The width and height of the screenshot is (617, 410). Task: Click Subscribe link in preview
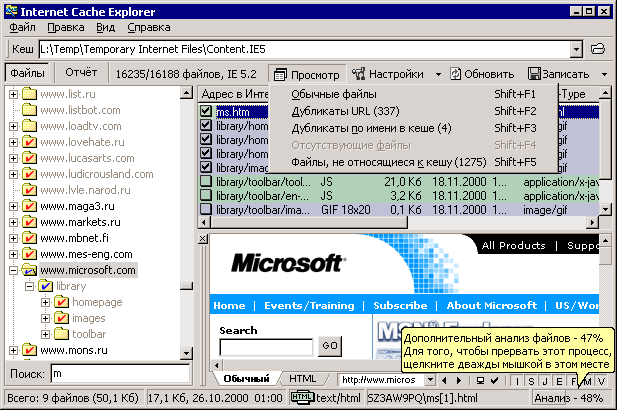pyautogui.click(x=400, y=306)
